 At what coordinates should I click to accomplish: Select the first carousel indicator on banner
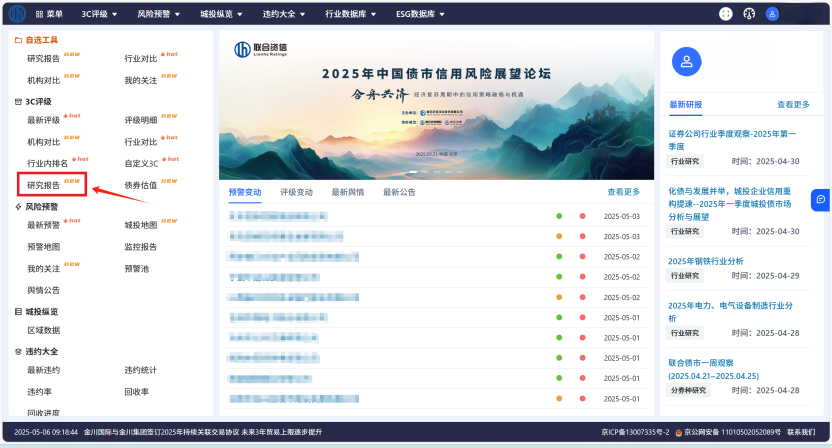412,172
